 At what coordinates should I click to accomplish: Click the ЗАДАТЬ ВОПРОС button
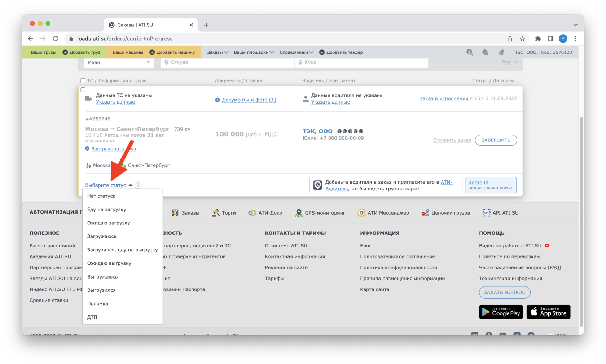pyautogui.click(x=505, y=292)
